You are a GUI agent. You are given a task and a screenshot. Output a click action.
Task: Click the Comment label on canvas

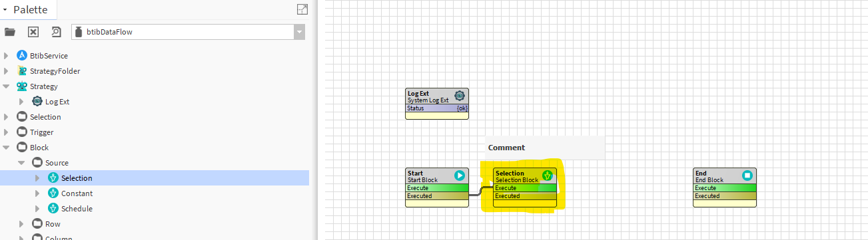(506, 148)
